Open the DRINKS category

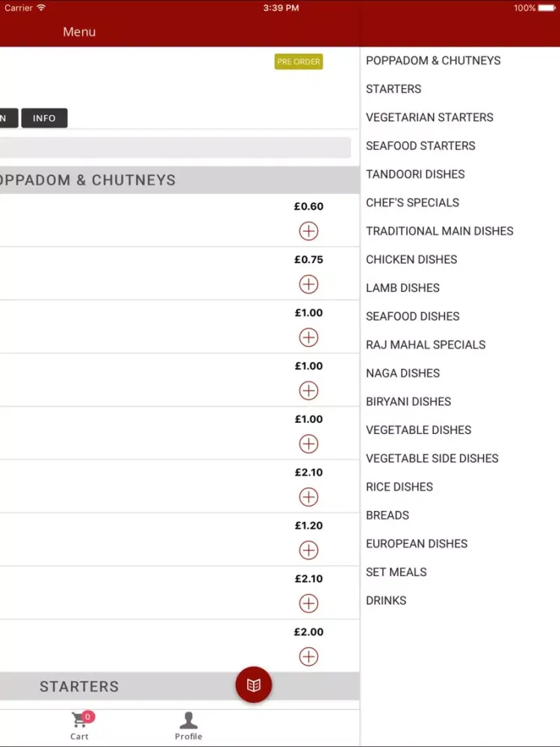386,600
